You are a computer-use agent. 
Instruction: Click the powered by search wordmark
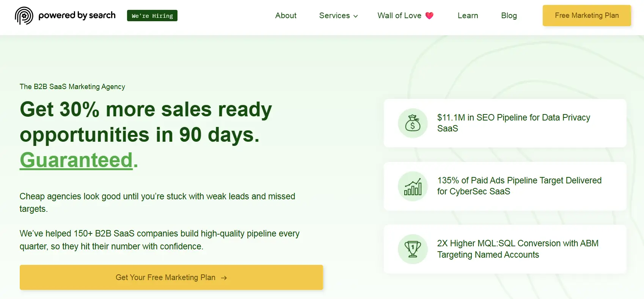coord(77,15)
